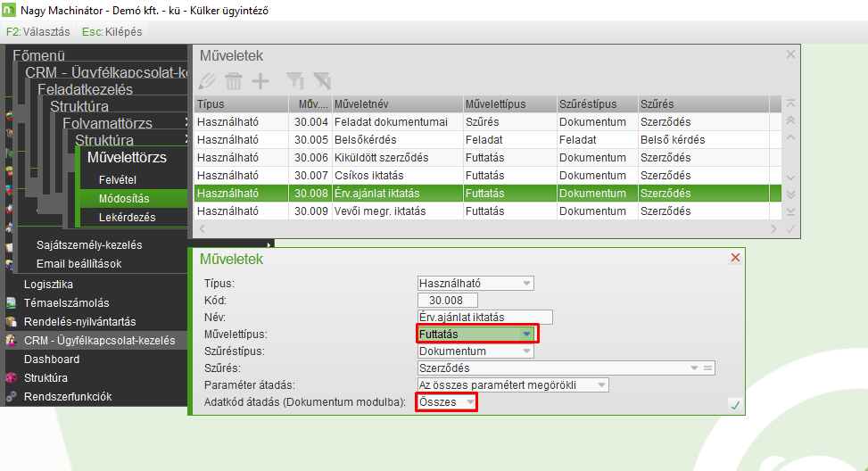Open the Művelettípus dropdown showing Futtatás

point(526,335)
